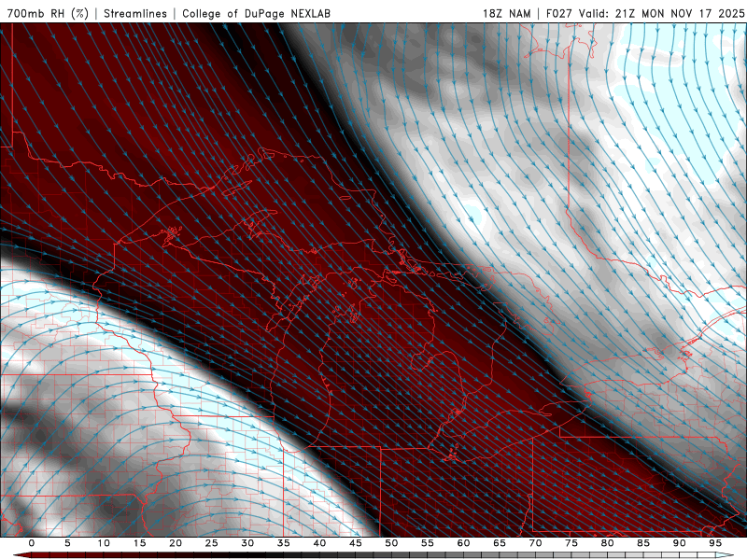
Task: Click the '20' humidity scale label
Action: point(176,543)
